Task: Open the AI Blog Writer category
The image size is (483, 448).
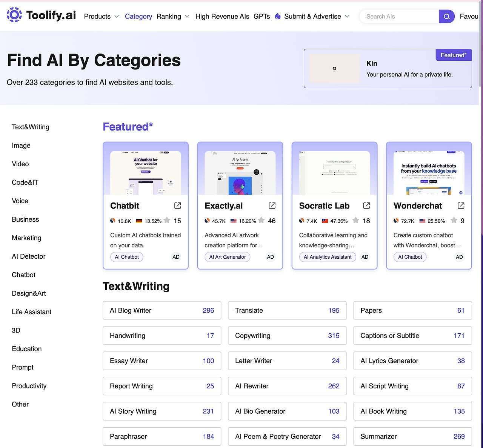Action: 162,310
